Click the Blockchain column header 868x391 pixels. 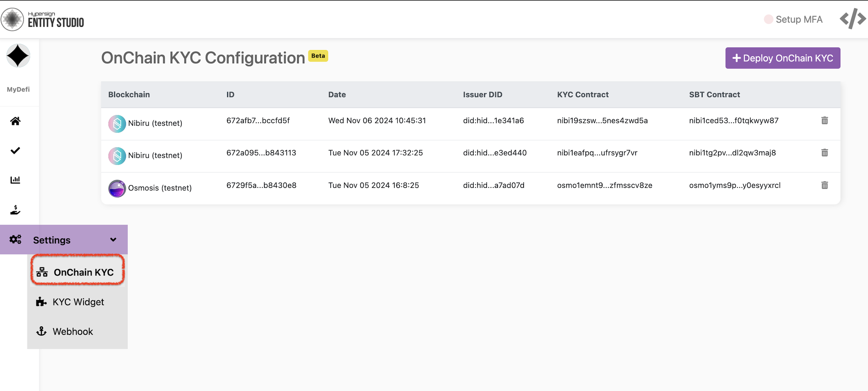(x=129, y=95)
